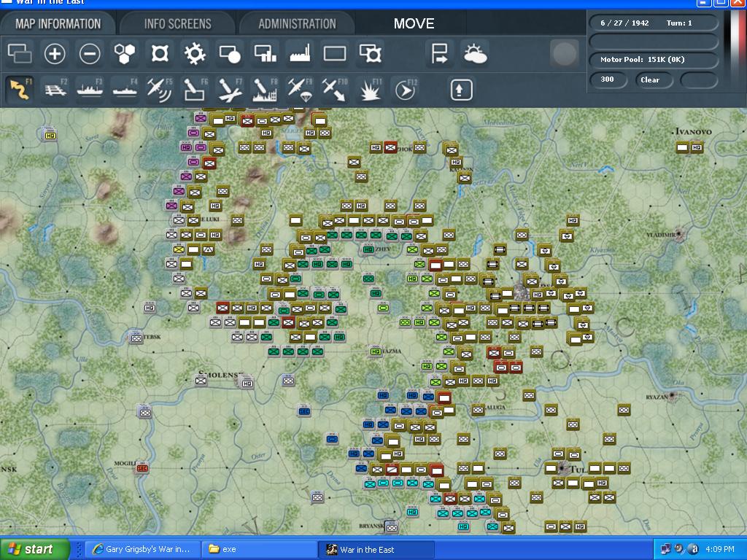This screenshot has height=560, width=747.
Task: Click the overlapping windows stack icon
Action: [x=20, y=53]
